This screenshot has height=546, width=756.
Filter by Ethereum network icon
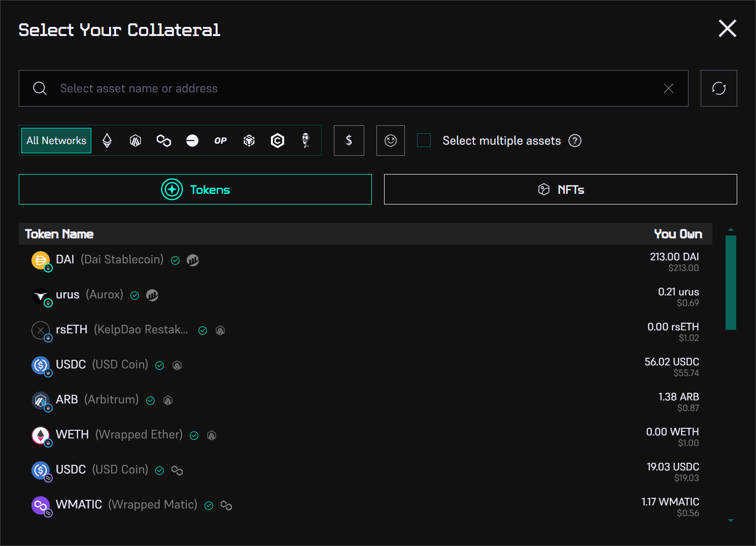coord(107,141)
